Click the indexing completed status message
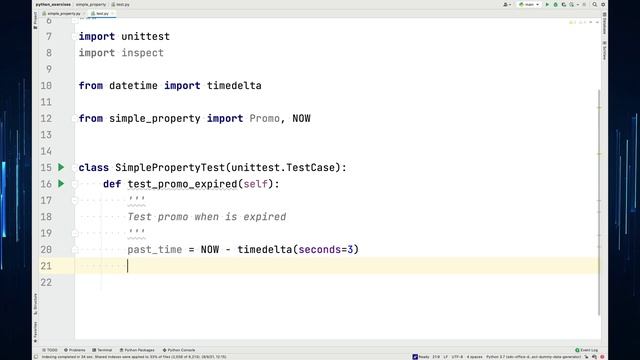This screenshot has width=640, height=360. point(134,357)
